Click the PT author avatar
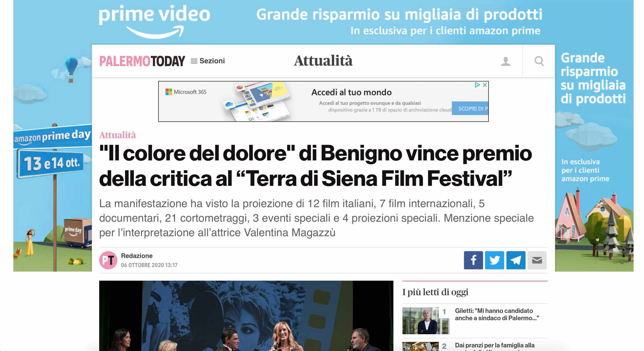 pyautogui.click(x=108, y=260)
